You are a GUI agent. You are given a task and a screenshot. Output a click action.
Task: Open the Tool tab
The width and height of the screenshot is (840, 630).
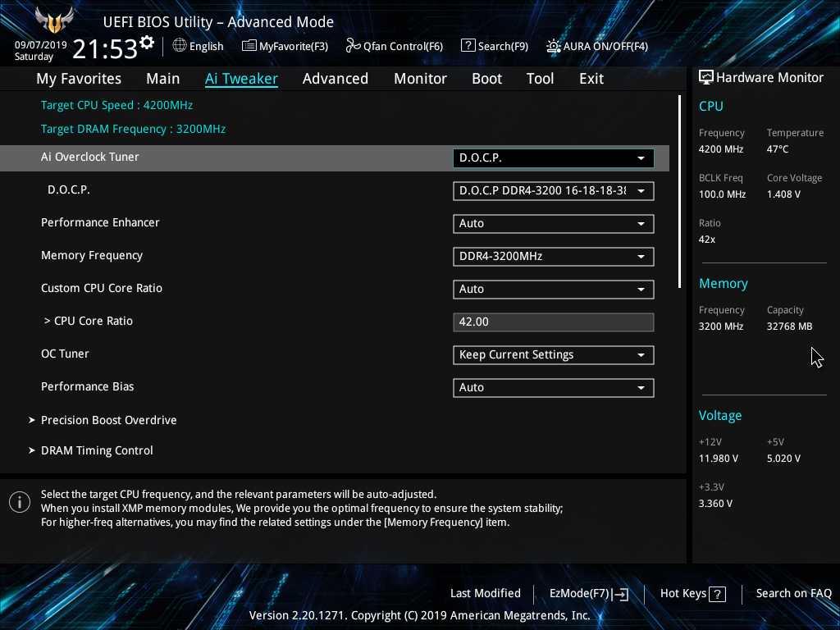coord(540,79)
